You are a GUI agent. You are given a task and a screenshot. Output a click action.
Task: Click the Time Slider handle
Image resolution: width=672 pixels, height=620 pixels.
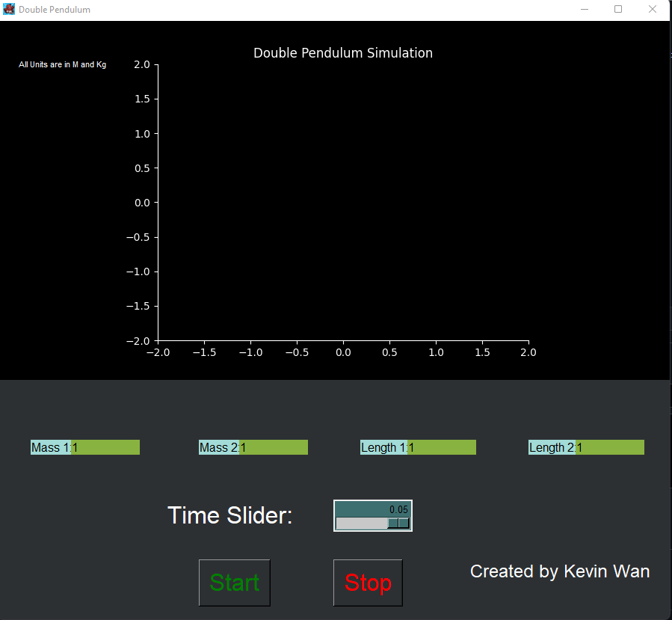[398, 521]
